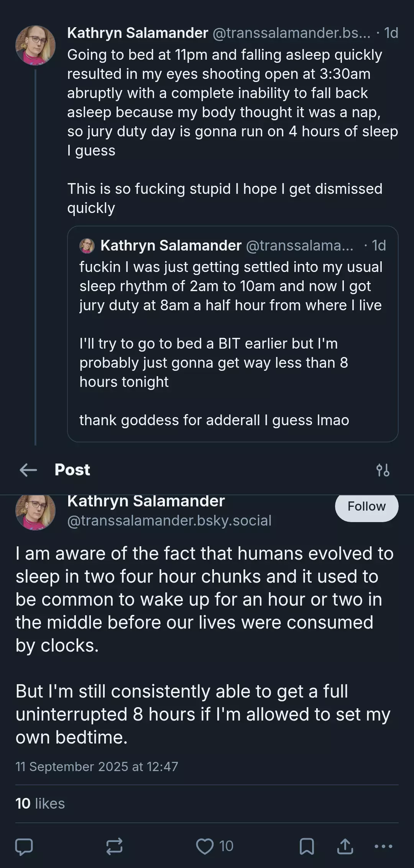Go back using the left arrow
Screen dimensions: 414x868
[x=28, y=470]
